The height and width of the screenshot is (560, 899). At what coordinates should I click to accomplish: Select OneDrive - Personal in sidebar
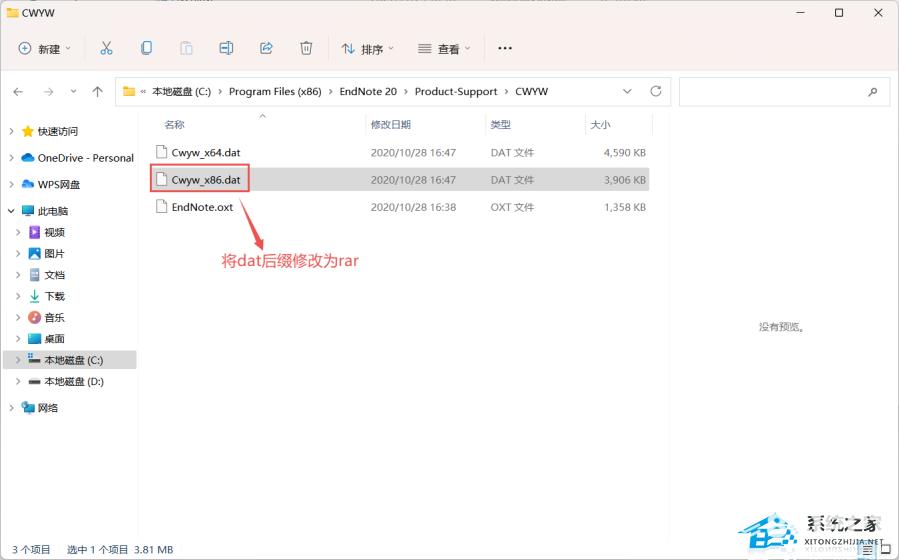[x=85, y=158]
